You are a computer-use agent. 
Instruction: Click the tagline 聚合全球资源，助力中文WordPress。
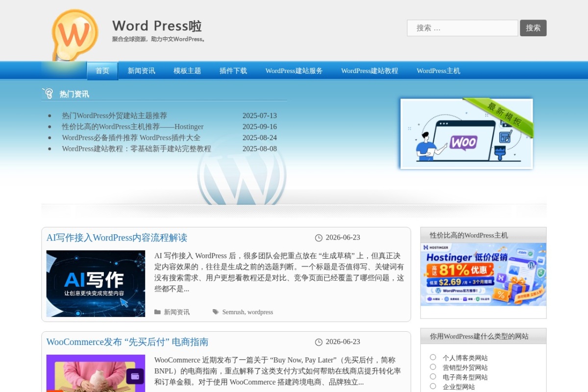(x=159, y=39)
